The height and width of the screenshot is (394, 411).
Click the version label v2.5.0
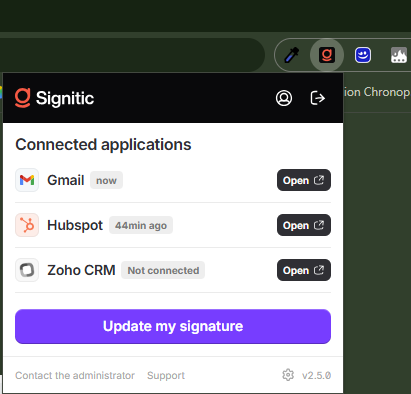pyautogui.click(x=316, y=375)
